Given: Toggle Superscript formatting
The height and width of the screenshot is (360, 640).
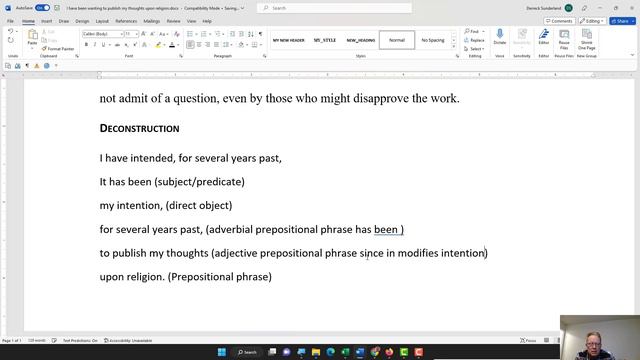Looking at the screenshot, I should click(135, 44).
